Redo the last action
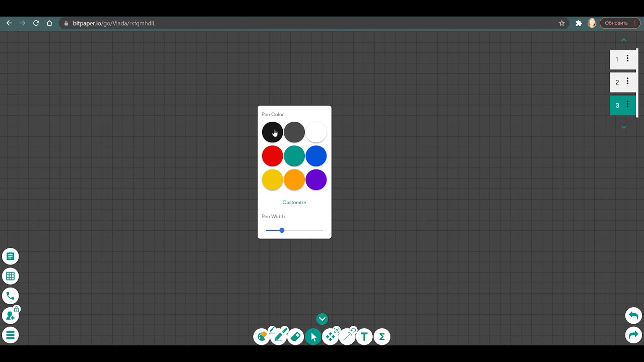 [633, 335]
